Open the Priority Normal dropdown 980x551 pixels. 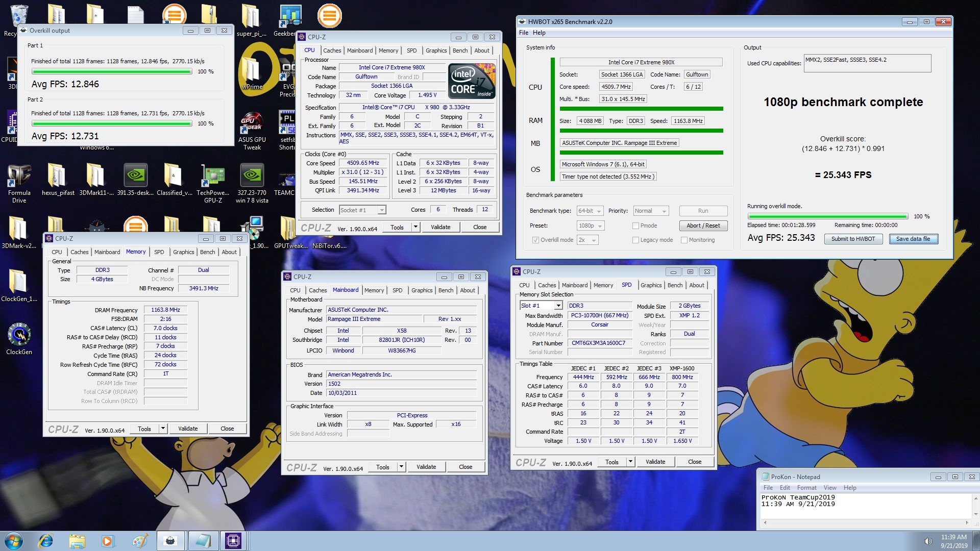[x=651, y=211]
